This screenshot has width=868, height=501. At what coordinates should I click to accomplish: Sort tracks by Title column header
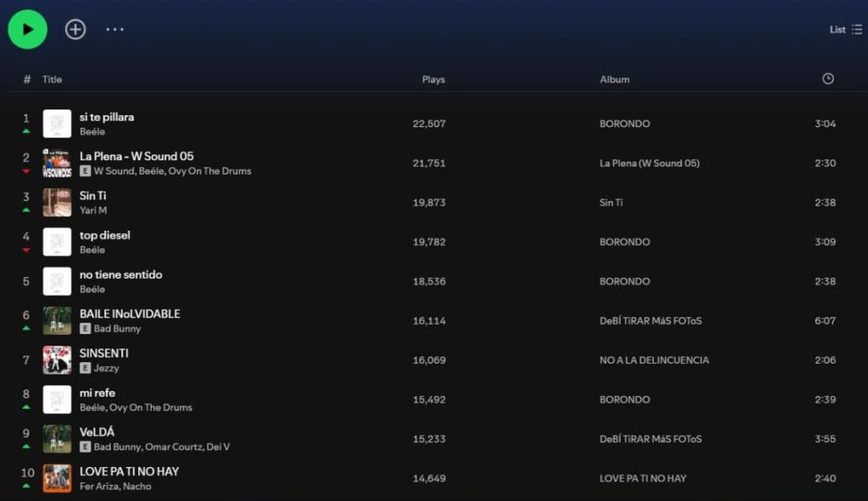(x=53, y=80)
